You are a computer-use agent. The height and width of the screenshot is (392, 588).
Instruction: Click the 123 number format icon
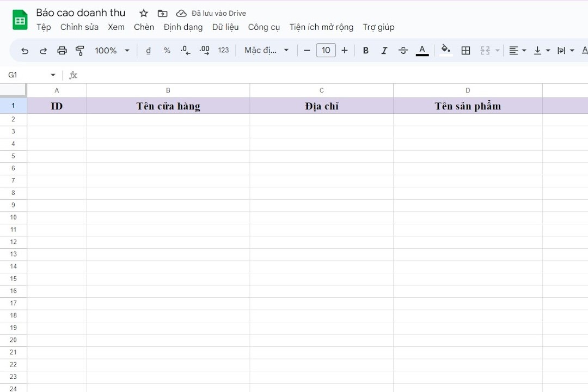[223, 50]
